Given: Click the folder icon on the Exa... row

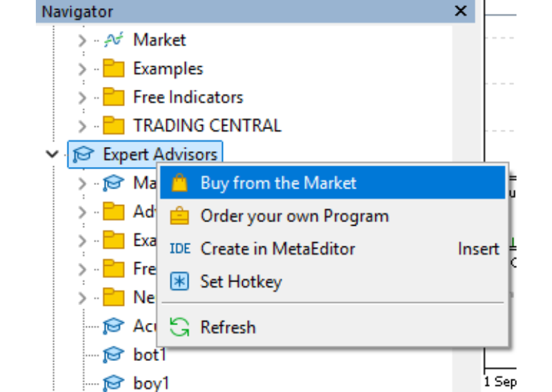Looking at the screenshot, I should pos(114,240).
